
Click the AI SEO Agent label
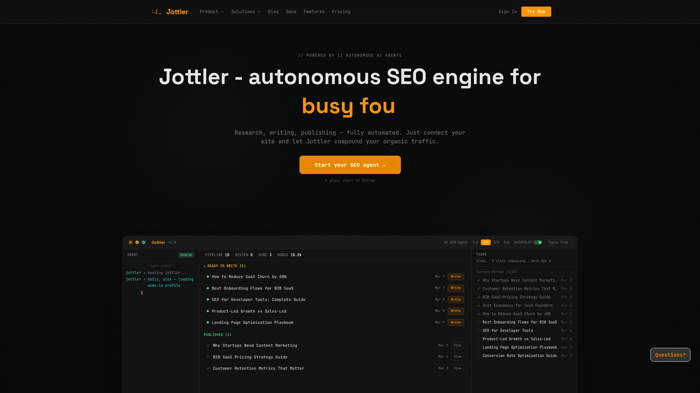click(x=455, y=242)
